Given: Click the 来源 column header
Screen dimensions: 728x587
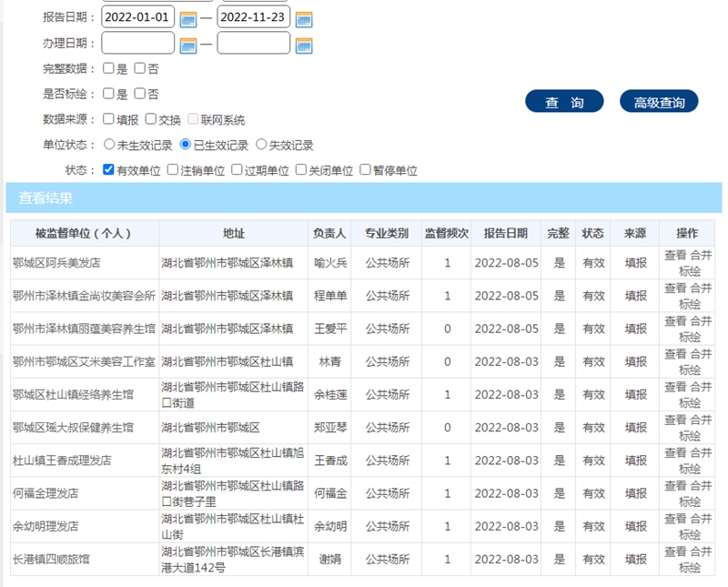Looking at the screenshot, I should point(635,233).
